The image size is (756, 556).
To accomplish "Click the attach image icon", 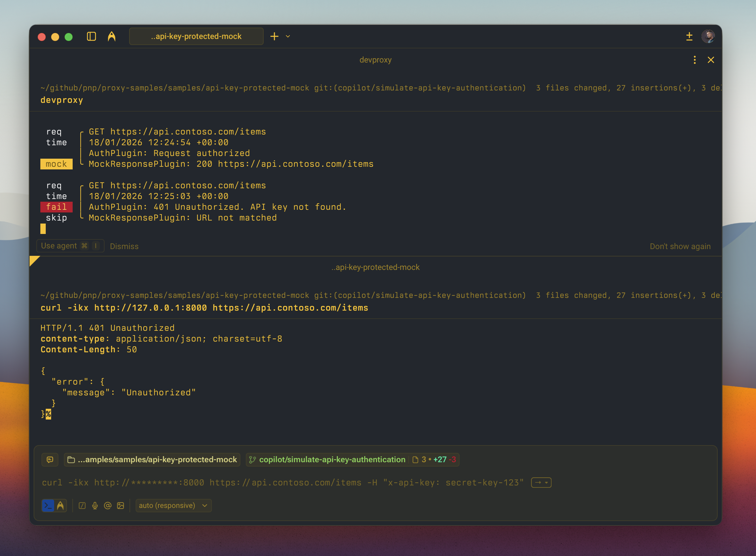I will pyautogui.click(x=120, y=505).
